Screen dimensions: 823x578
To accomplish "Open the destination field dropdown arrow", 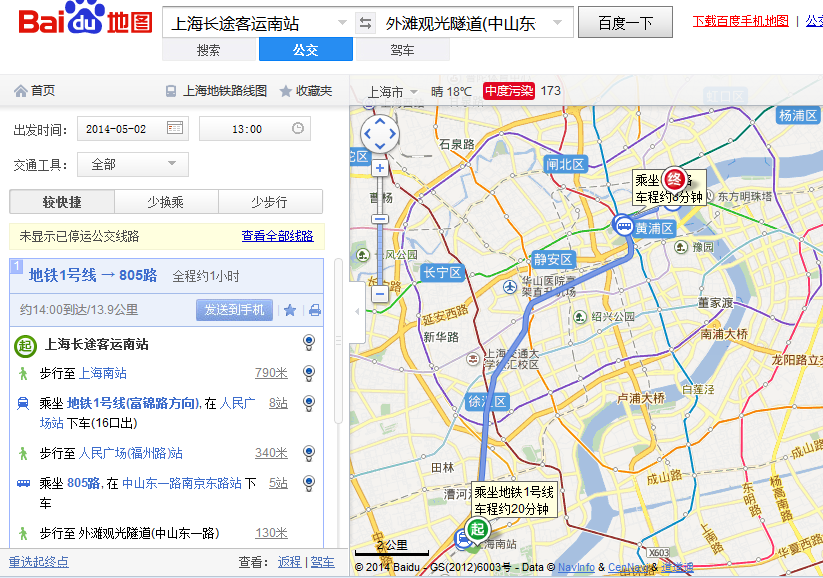I will 558,23.
